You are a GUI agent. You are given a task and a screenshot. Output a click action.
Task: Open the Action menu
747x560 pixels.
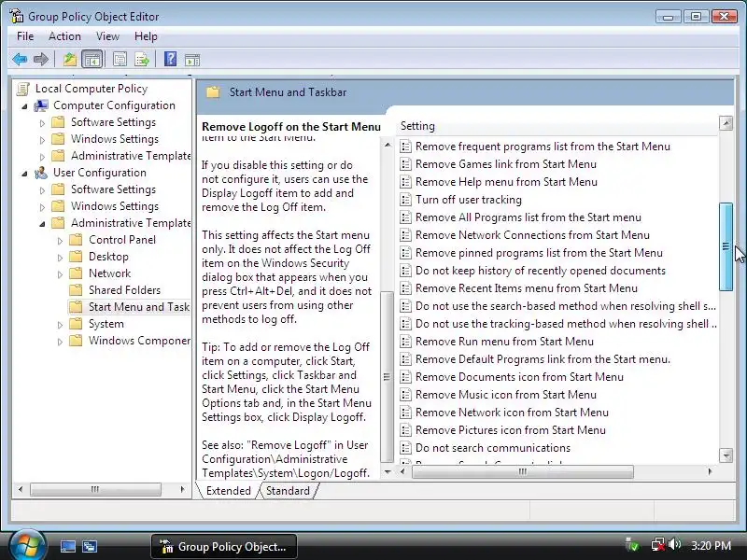pos(64,36)
